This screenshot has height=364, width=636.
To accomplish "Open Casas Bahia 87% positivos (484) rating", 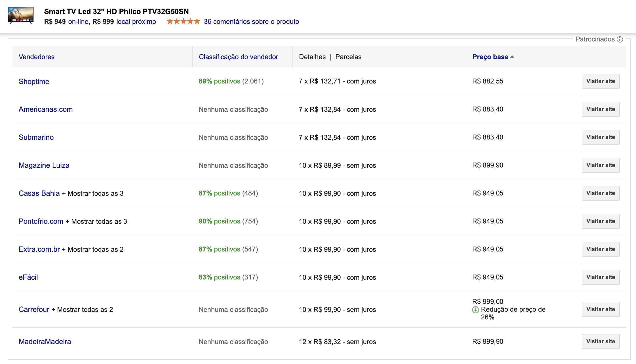I will 228,193.
